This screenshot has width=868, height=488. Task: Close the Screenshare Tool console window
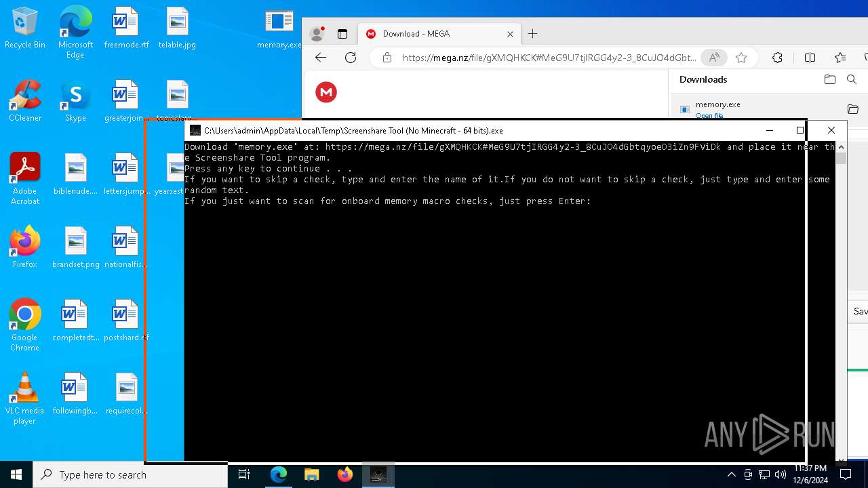tap(831, 130)
